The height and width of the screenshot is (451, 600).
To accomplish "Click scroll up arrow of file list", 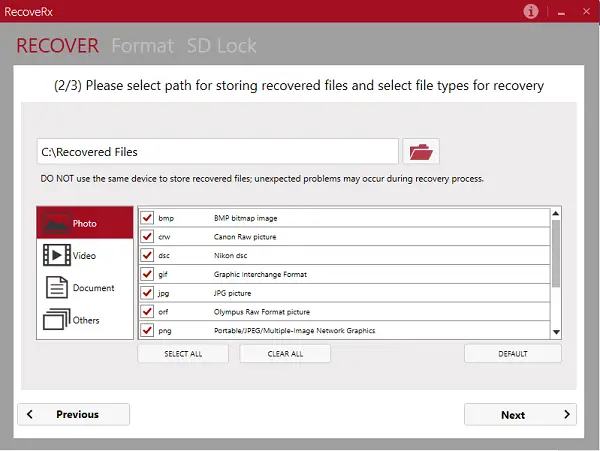I will pos(556,213).
